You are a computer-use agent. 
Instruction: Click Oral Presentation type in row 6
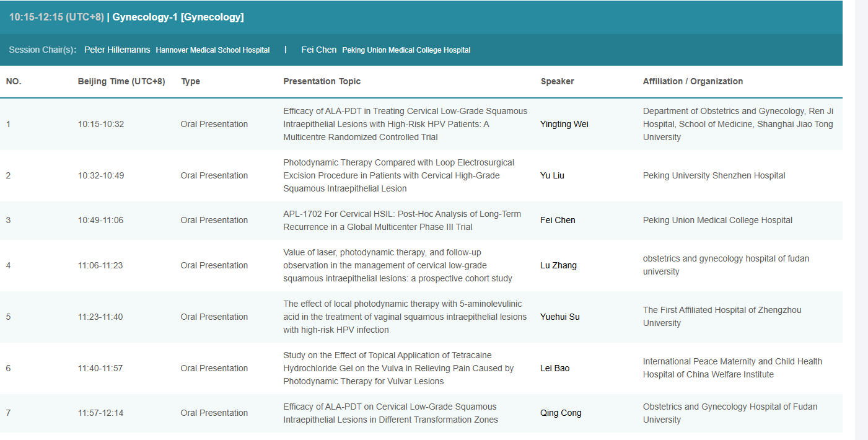point(214,368)
